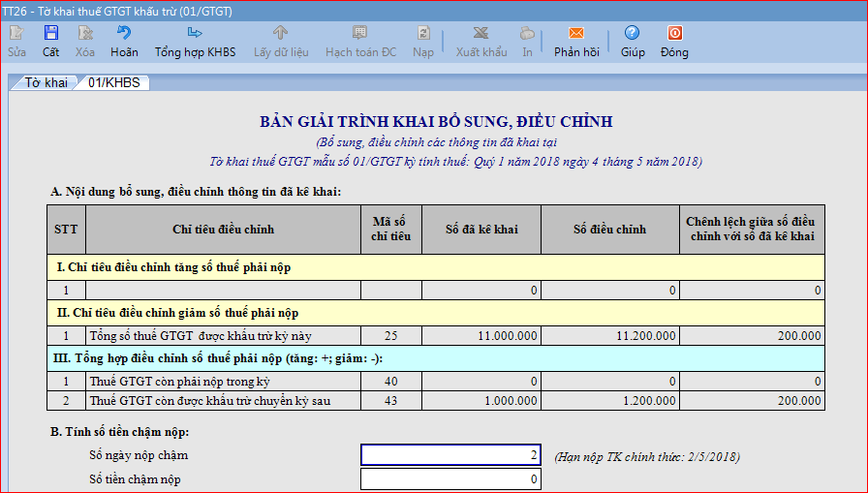Close form with Đóng icon
868x493 pixels.
[674, 33]
